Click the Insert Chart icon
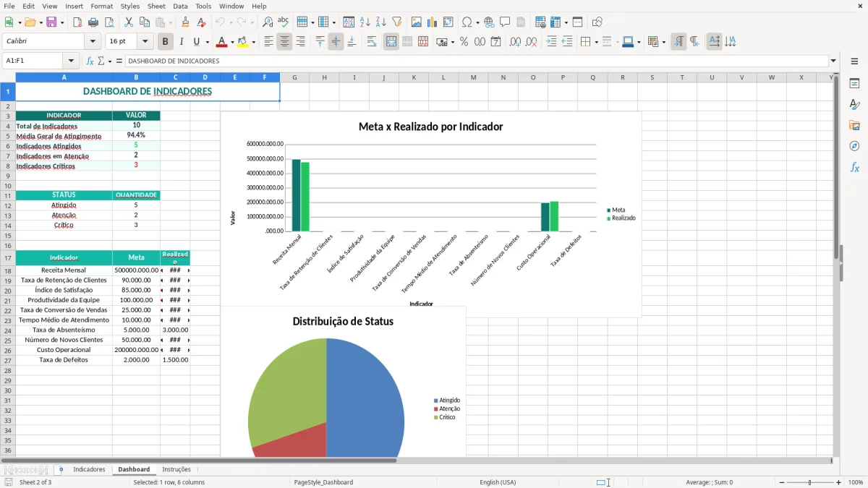 pos(433,22)
